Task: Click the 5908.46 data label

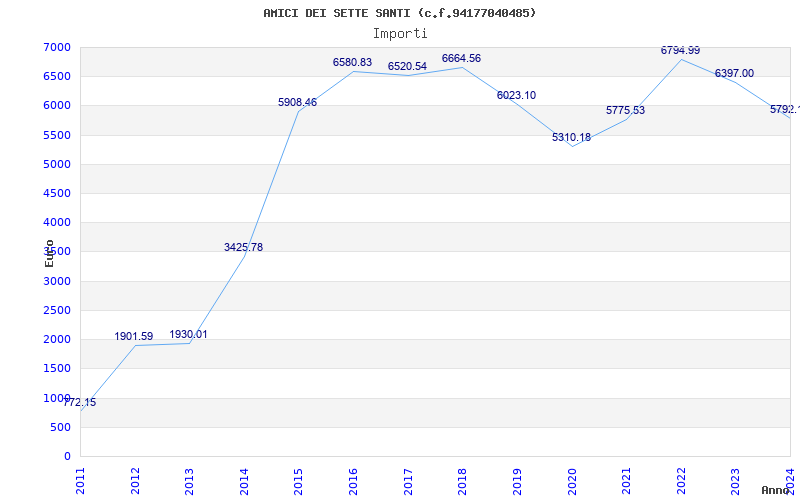Action: click(x=297, y=103)
